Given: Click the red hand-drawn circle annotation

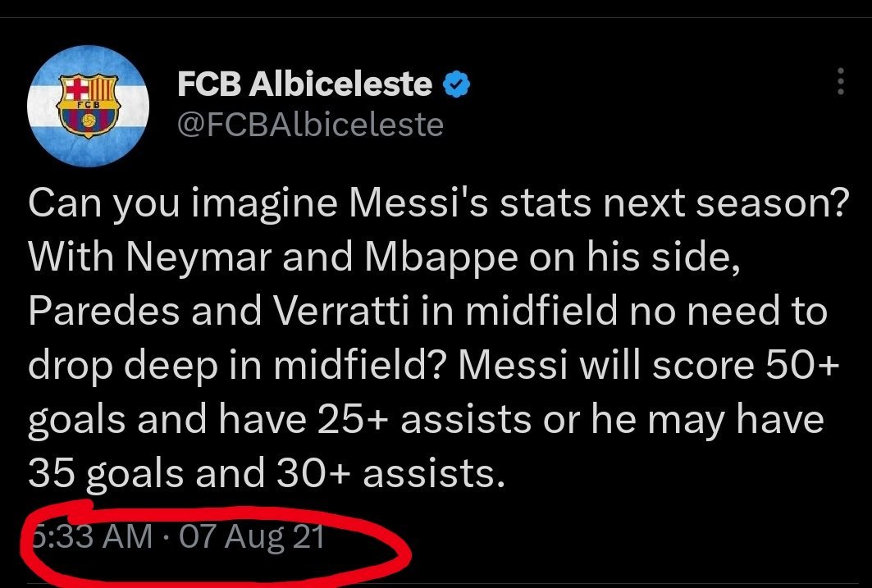Looking at the screenshot, I should click(216, 543).
